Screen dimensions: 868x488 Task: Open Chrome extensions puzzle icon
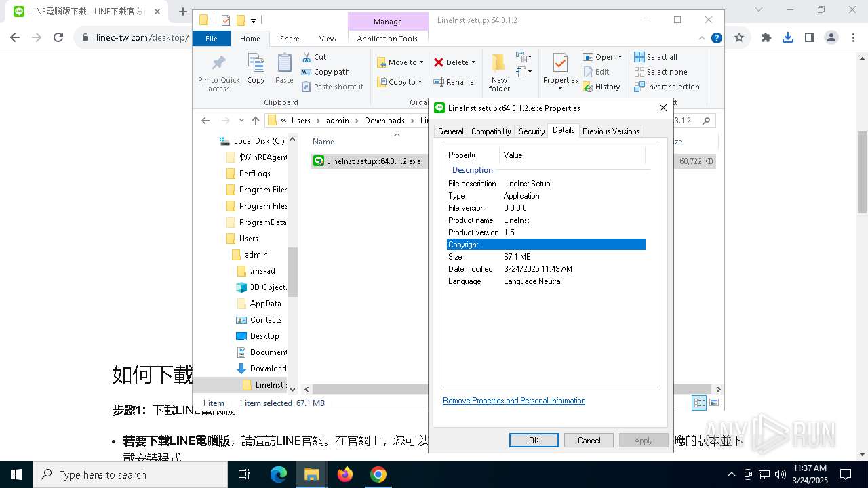[766, 38]
